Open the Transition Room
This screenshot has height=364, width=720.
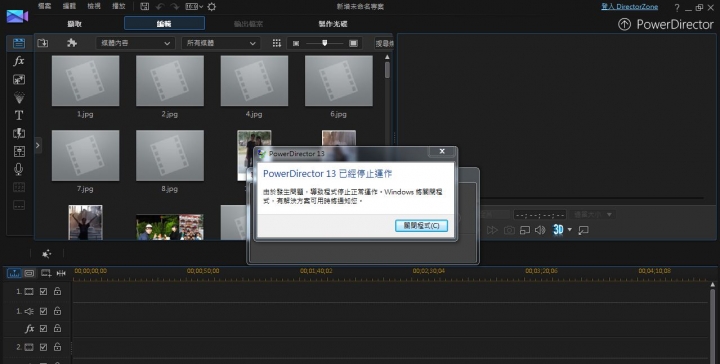[x=19, y=133]
